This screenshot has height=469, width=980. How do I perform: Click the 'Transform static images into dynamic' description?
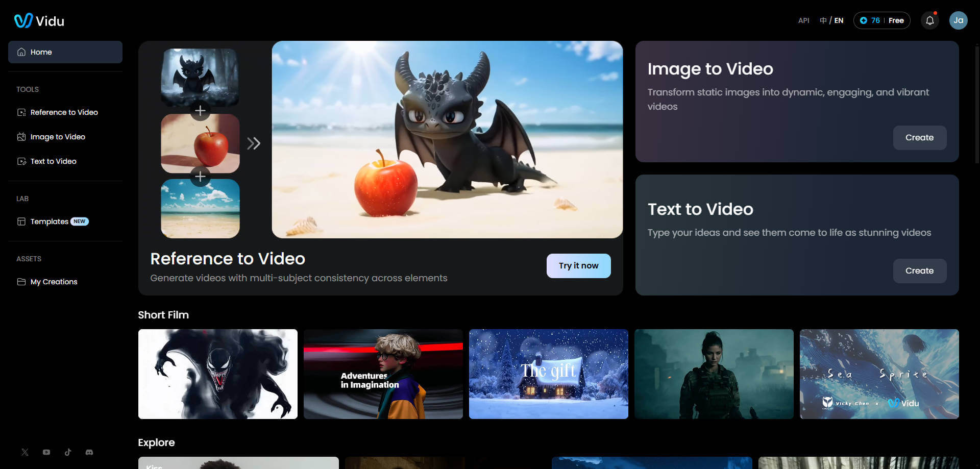coord(788,100)
